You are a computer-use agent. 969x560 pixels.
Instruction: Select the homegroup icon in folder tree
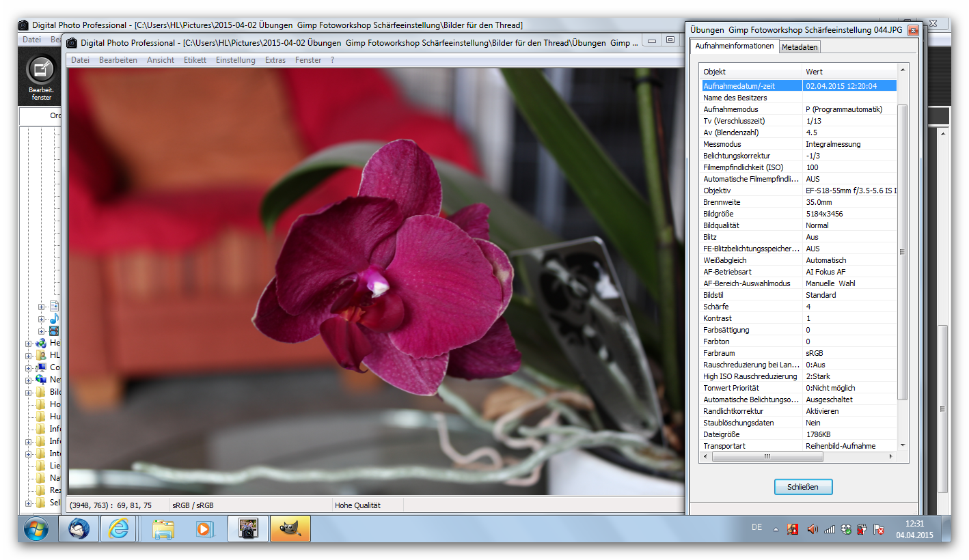tap(41, 343)
